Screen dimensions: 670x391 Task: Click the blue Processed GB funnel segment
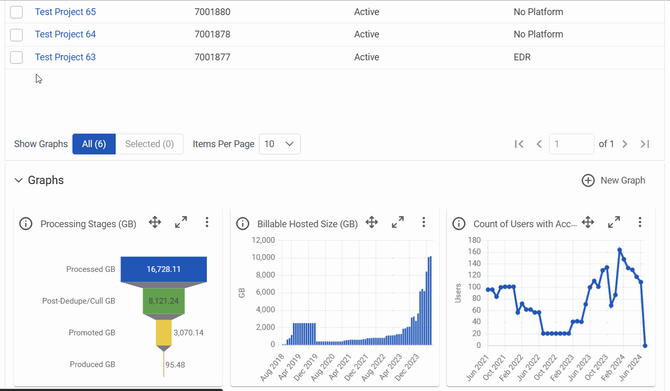164,269
